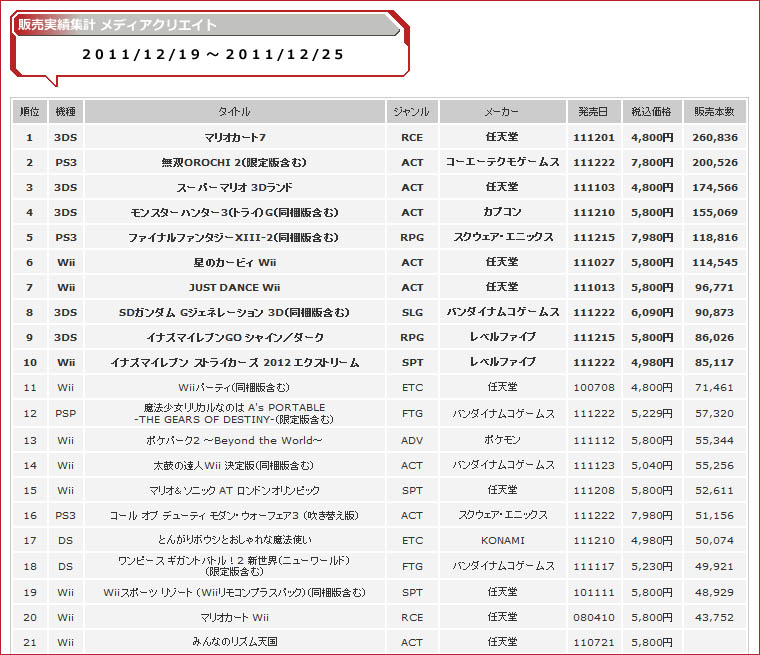
Task: Click sales figure 155,069
Action: [x=715, y=212]
